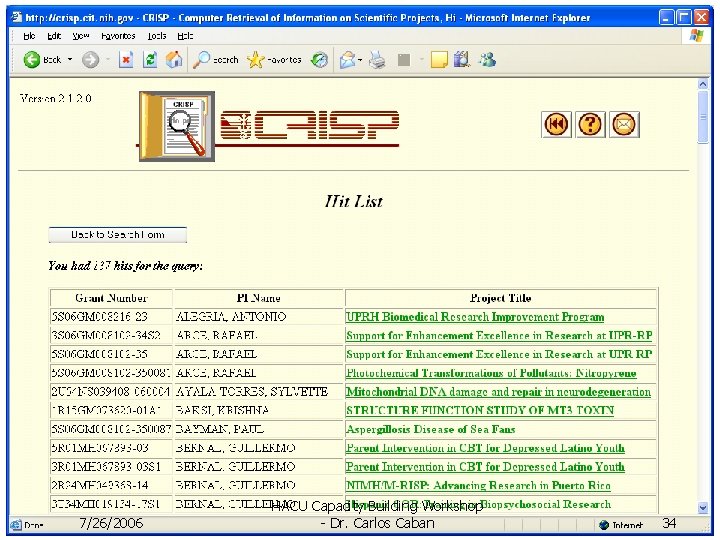
Task: Open the File menu
Action: point(29,36)
